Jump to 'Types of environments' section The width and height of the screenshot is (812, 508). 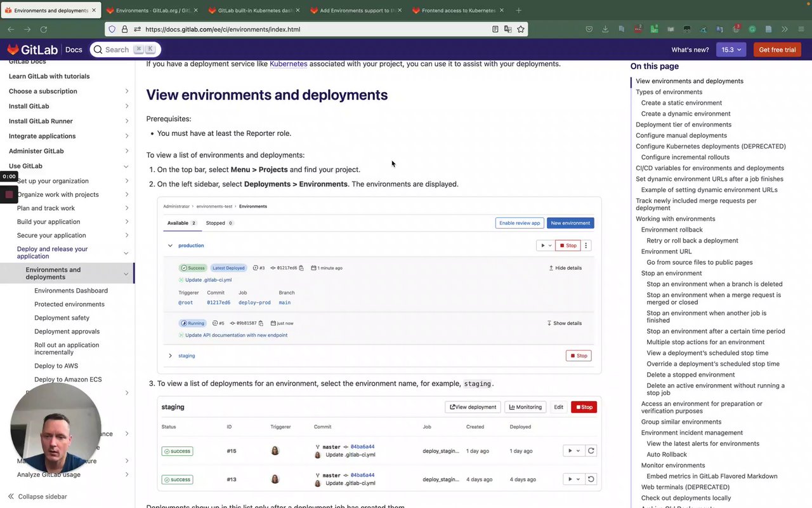tap(669, 92)
